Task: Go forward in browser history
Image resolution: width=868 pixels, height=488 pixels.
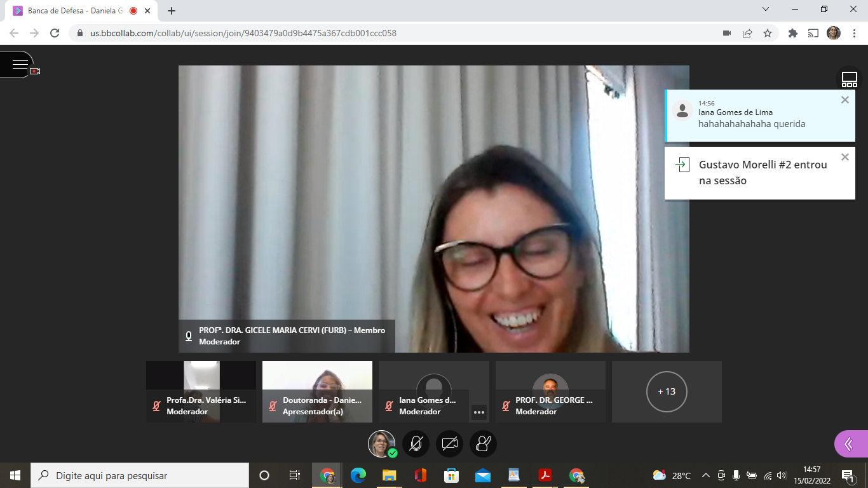Action: [x=34, y=33]
